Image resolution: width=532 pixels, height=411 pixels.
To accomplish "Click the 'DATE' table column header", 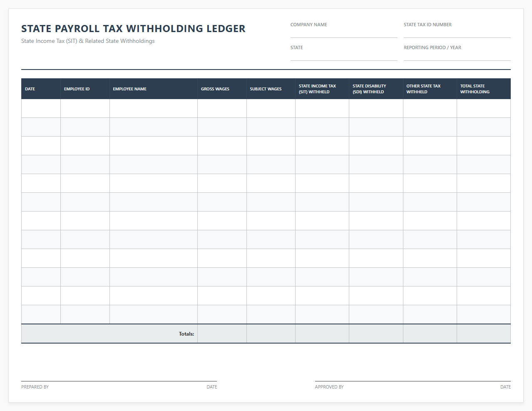I will pos(41,89).
